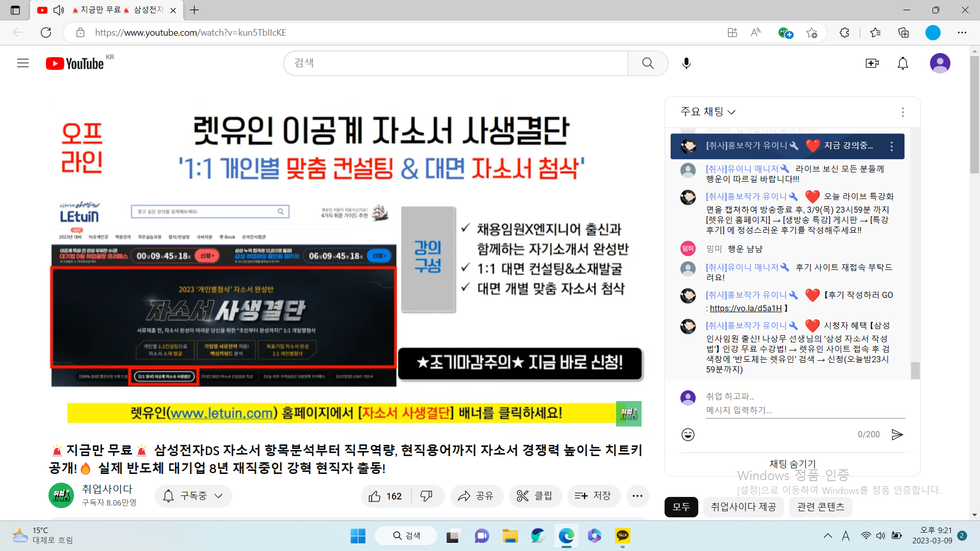Open the vo.la/d5a1H chat link
The image size is (980, 551).
click(x=745, y=308)
